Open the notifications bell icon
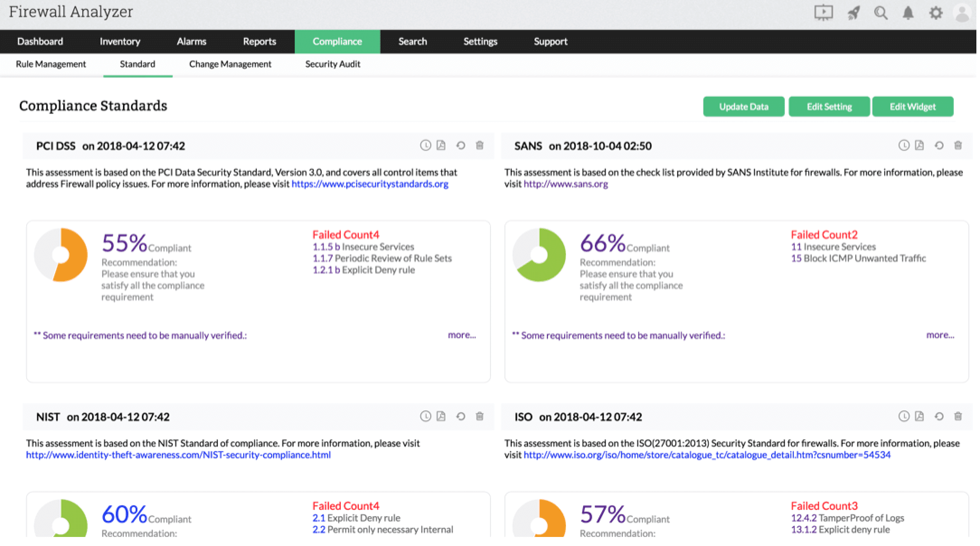The image size is (980, 546). pyautogui.click(x=908, y=13)
